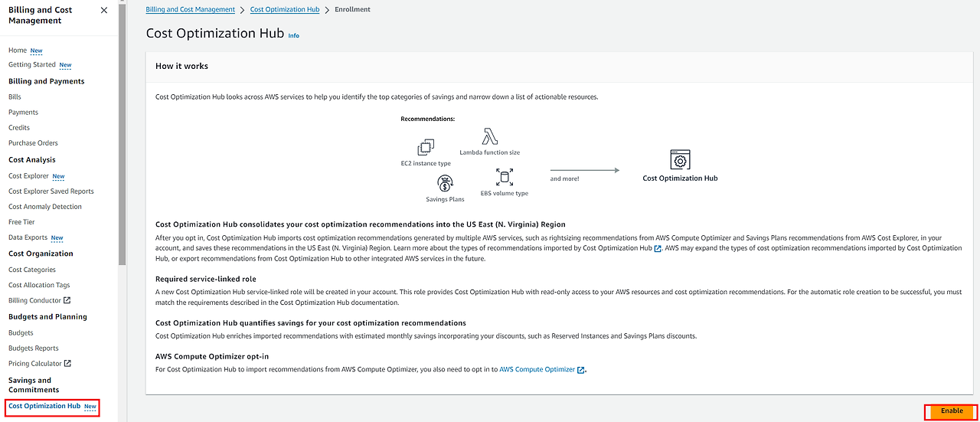The image size is (980, 422).
Task: Click Billing and Cost Management breadcrumb
Action: point(191,9)
